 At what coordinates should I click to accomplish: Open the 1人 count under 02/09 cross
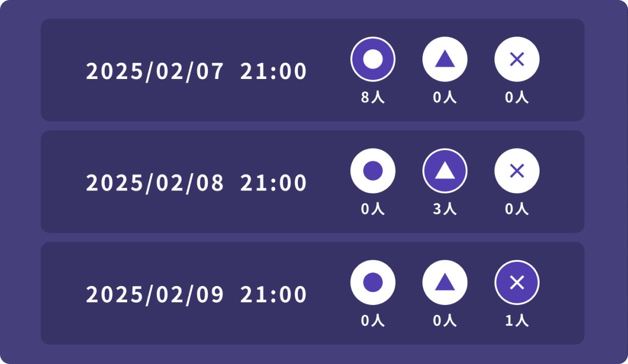click(x=517, y=321)
